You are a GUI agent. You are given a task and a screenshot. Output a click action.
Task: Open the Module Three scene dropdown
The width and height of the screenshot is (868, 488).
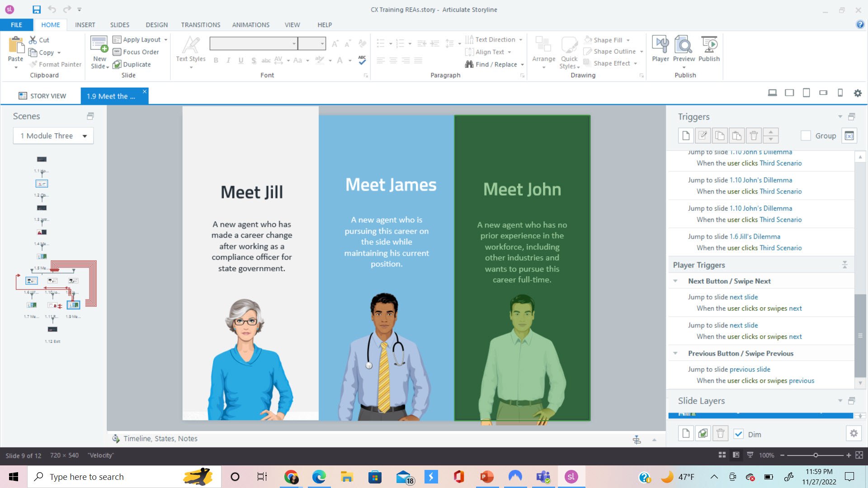(x=53, y=136)
